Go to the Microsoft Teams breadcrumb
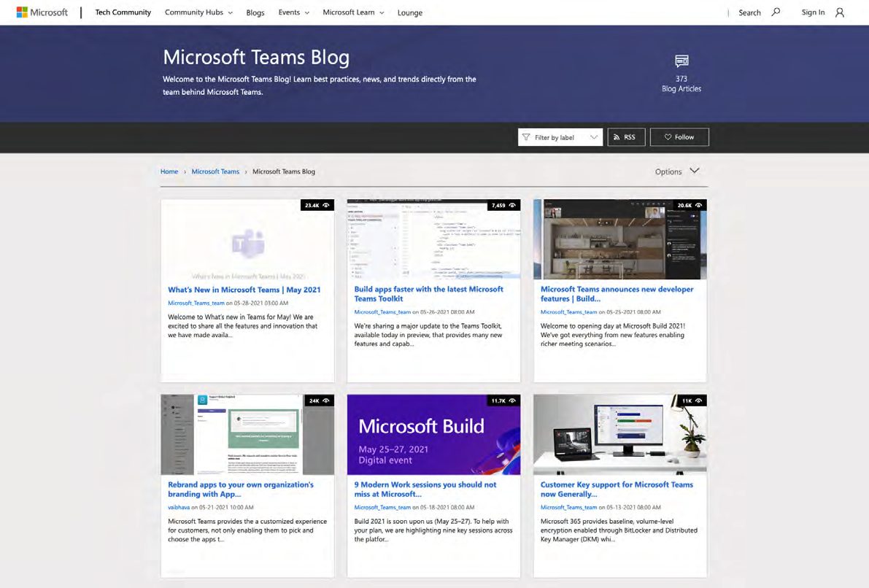The image size is (869, 588). [x=215, y=171]
